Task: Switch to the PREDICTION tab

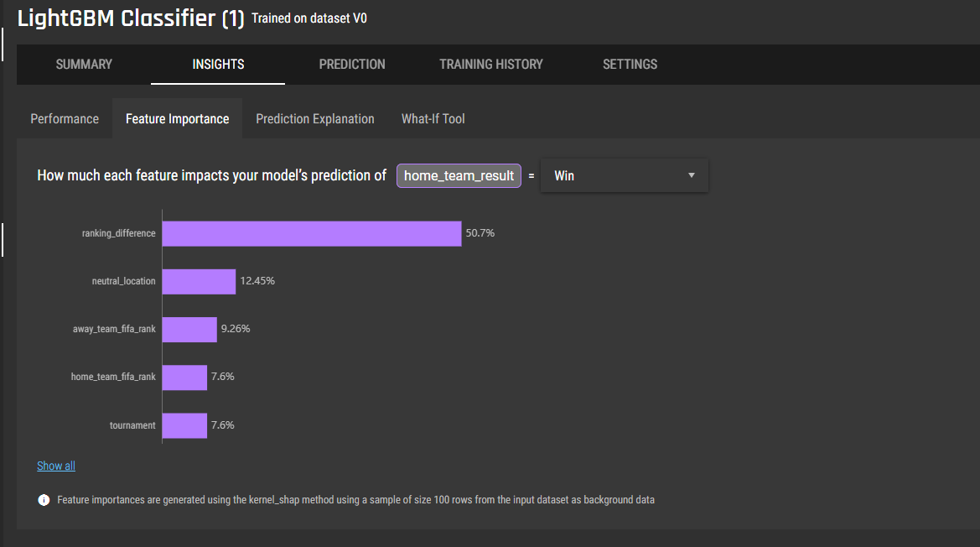Action: coord(352,65)
